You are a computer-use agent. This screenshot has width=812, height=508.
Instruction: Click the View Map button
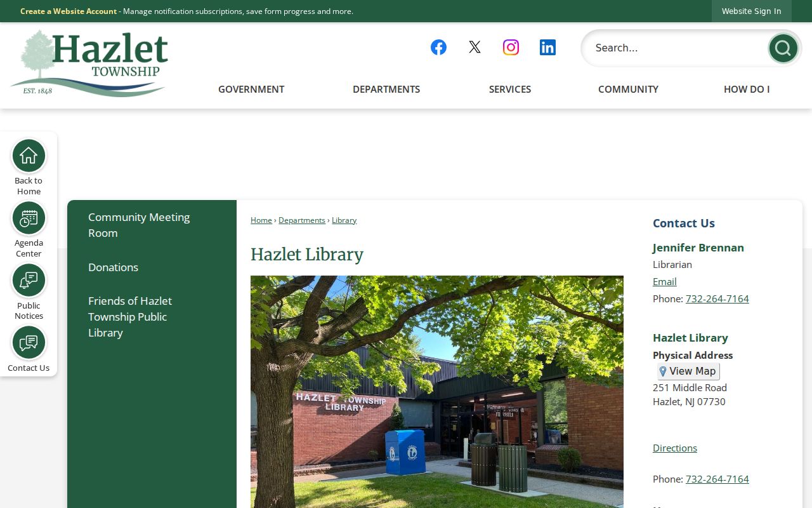[688, 371]
